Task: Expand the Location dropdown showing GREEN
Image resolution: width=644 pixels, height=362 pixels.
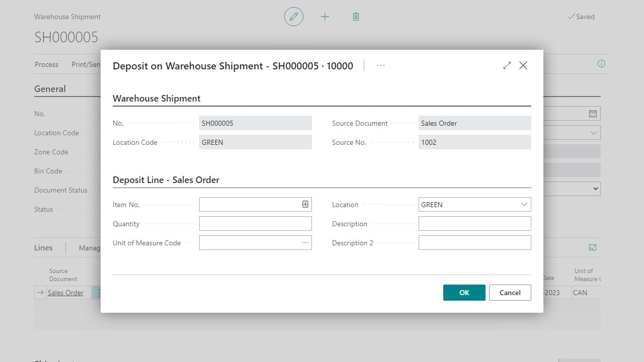Action: [524, 204]
